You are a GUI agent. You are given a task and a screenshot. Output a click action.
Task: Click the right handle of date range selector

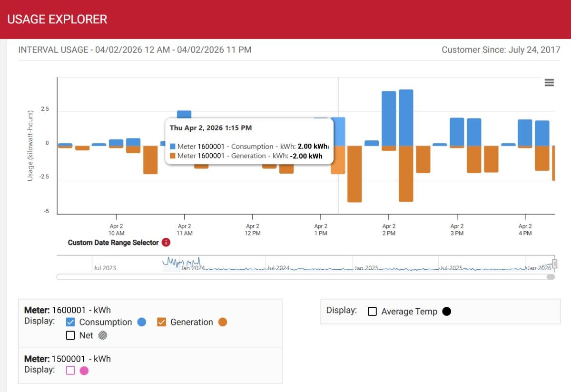(554, 264)
